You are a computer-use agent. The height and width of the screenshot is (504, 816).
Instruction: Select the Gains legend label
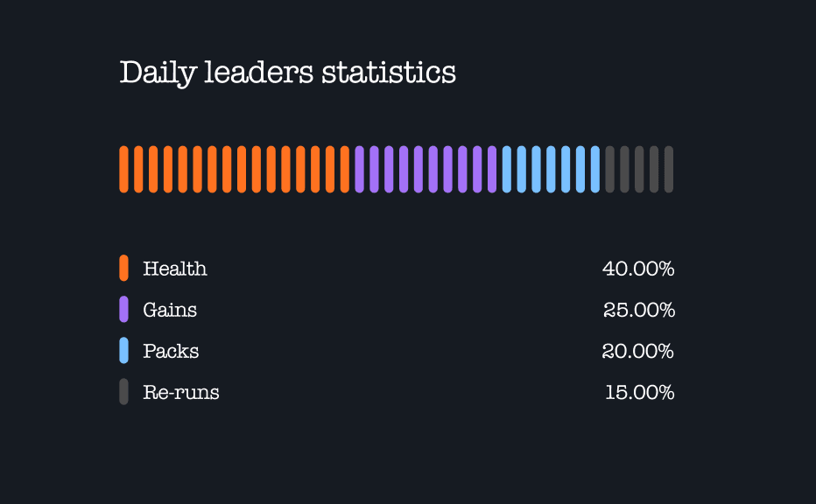click(170, 310)
